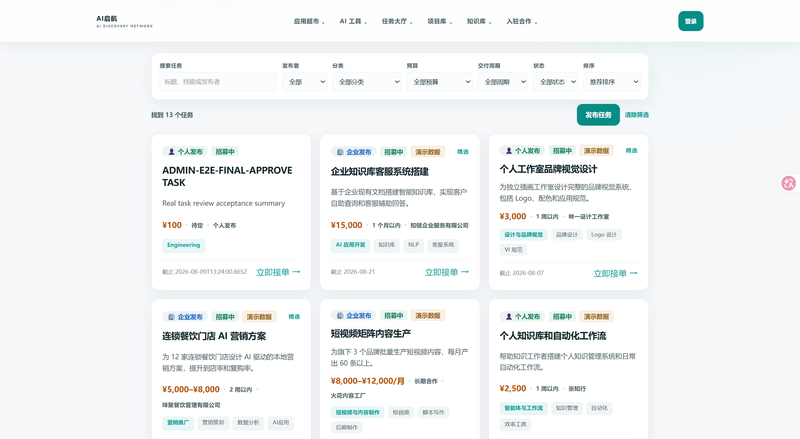Click publisher name 林一设计工作室

[589, 216]
